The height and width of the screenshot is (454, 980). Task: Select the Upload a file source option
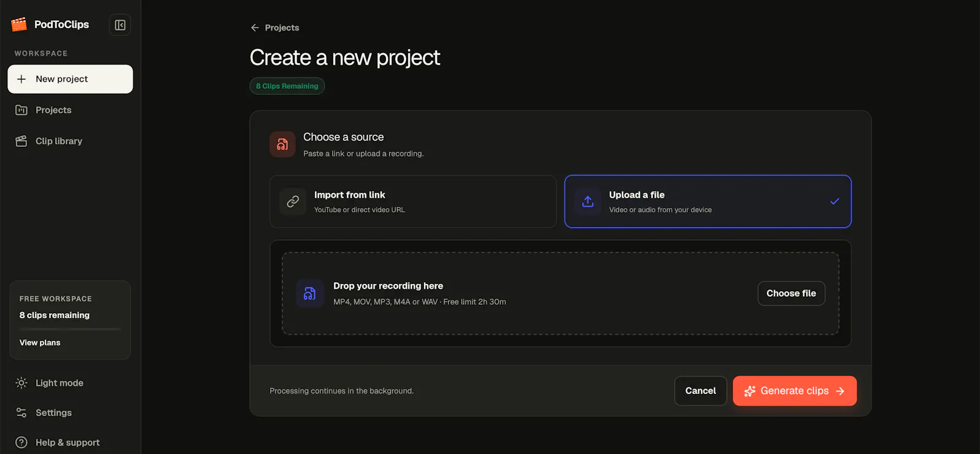click(x=708, y=201)
